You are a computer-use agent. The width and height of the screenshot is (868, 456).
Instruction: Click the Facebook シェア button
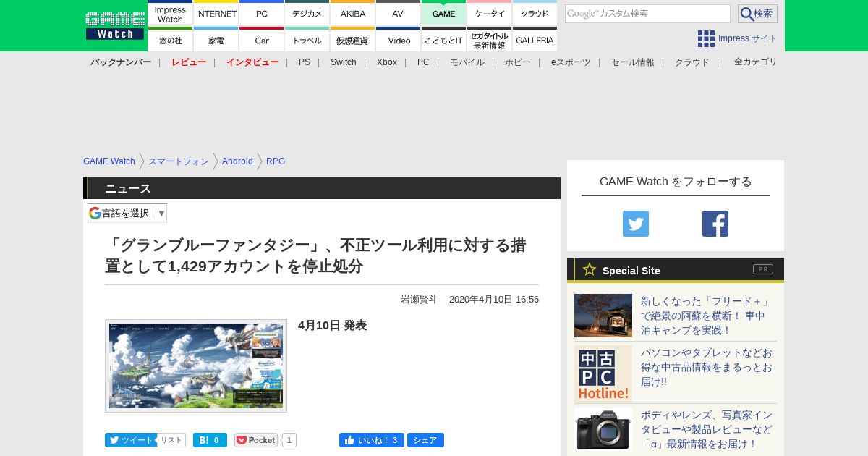[x=425, y=440]
